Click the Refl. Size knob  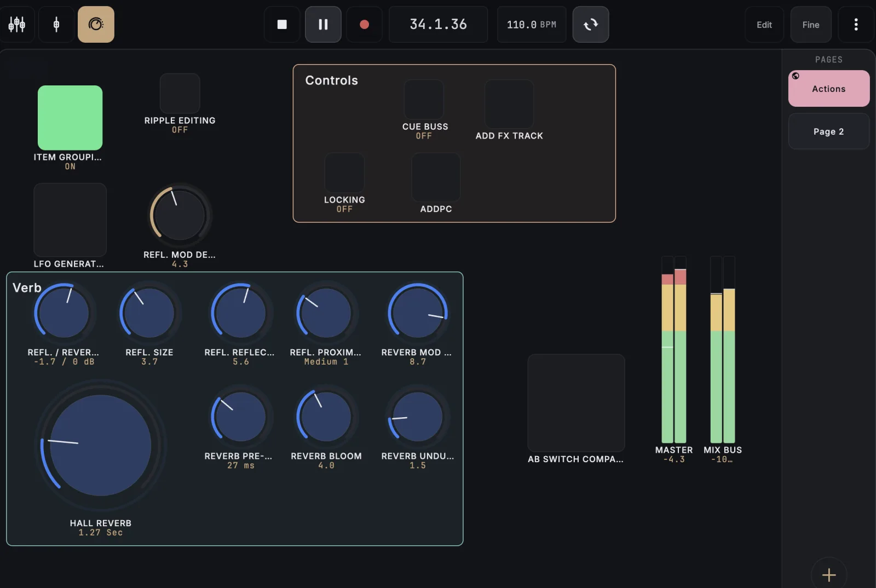click(x=149, y=313)
